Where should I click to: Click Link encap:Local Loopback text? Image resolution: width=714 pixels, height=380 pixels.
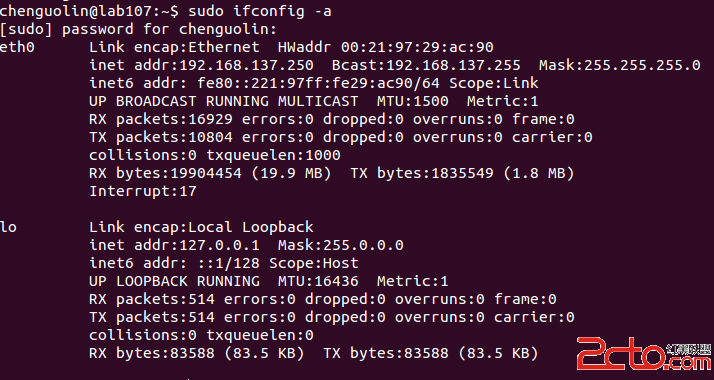(x=201, y=227)
